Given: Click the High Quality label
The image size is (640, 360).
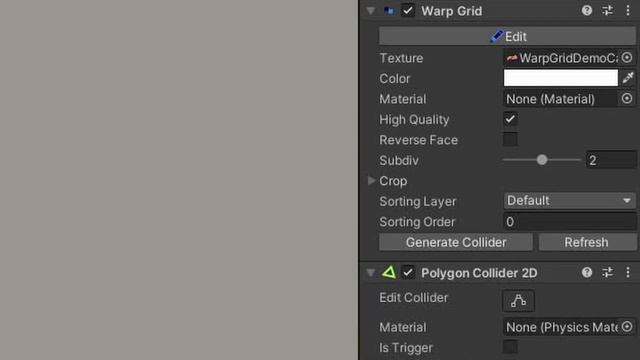Looking at the screenshot, I should [414, 120].
